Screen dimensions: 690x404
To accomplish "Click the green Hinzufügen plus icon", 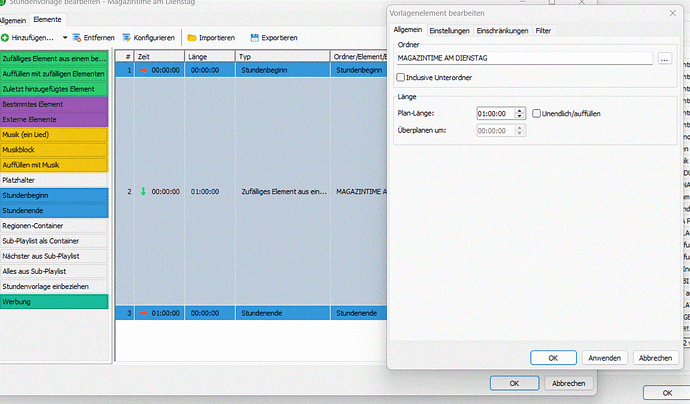I will click(5, 38).
